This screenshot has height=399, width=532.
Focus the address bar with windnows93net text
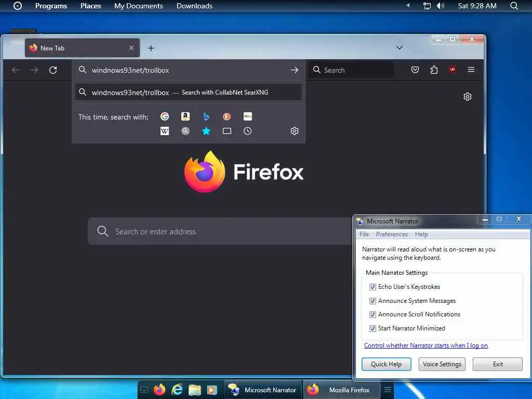188,70
